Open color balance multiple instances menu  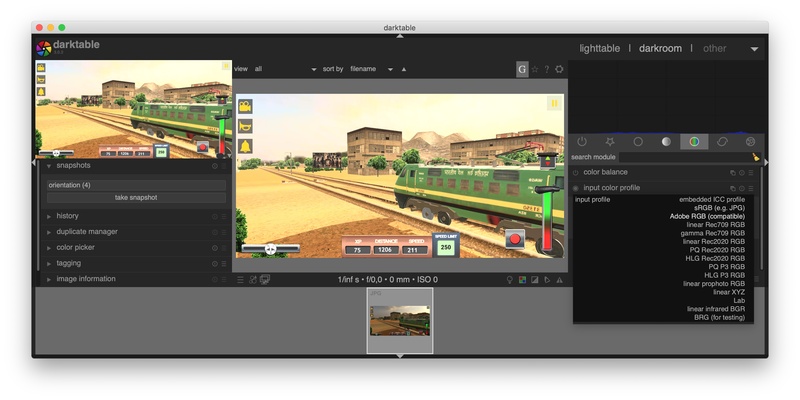click(733, 173)
